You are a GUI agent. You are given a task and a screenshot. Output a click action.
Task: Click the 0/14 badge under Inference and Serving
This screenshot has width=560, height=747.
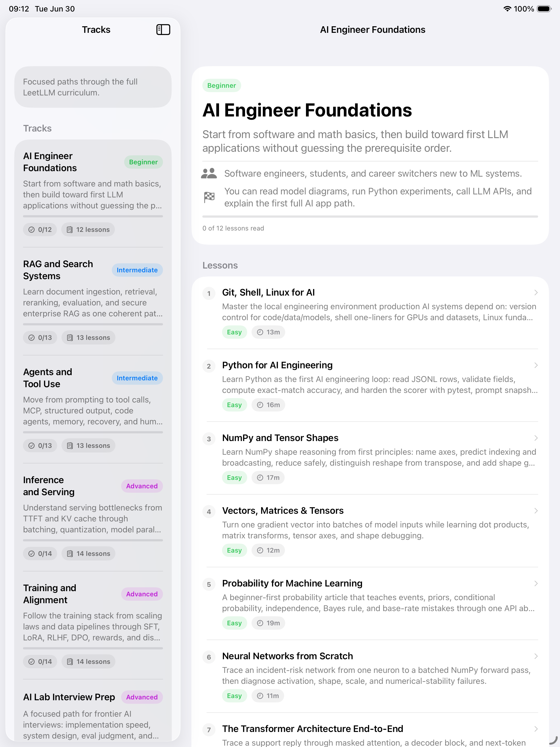(40, 553)
